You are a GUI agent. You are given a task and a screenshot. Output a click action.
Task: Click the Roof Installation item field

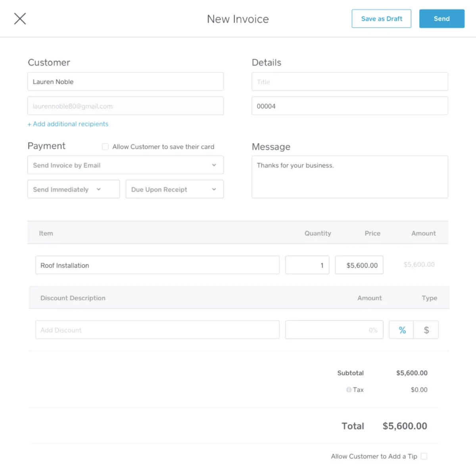(157, 265)
